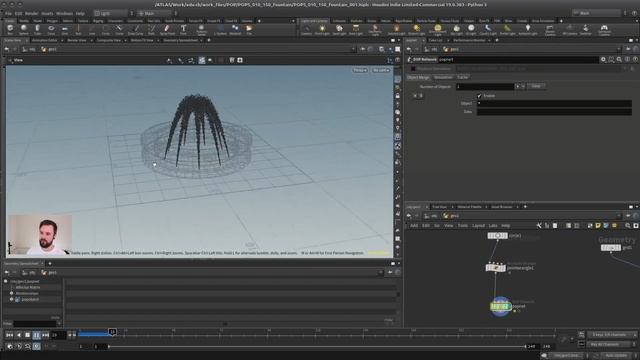Select the Spray Paint shelf tool

pos(167,29)
